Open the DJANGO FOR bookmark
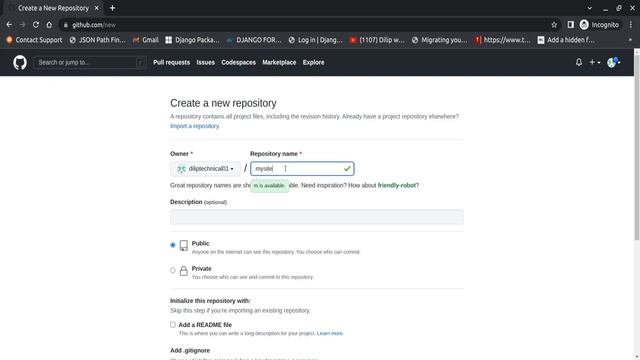Viewport: 640px width, 360px height. click(254, 40)
